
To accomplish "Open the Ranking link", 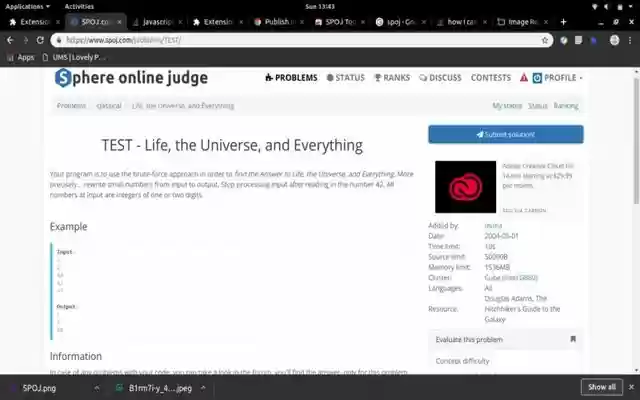I will point(566,106).
